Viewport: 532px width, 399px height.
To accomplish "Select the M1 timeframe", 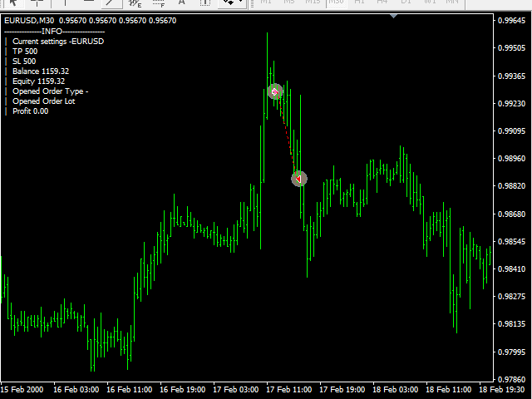I will tap(266, 2).
